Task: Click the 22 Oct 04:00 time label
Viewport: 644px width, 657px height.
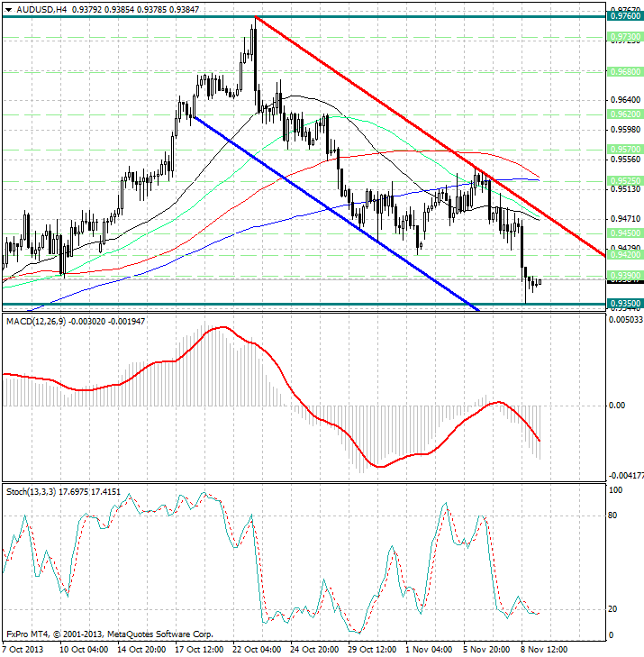Action: (x=257, y=650)
